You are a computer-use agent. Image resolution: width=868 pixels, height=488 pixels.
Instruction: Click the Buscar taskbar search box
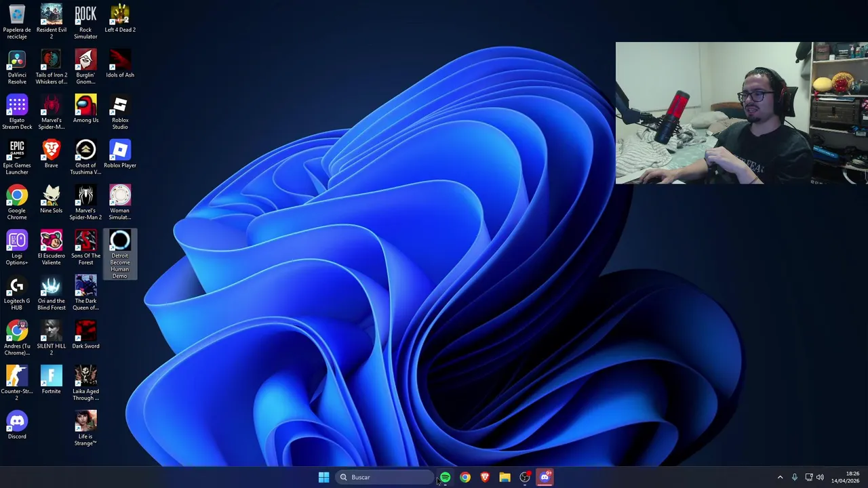pyautogui.click(x=384, y=477)
